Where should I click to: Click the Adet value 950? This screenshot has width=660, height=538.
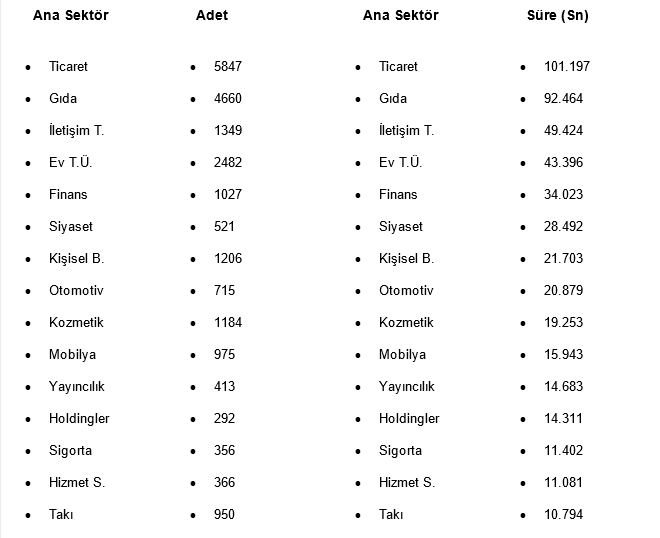pos(225,514)
